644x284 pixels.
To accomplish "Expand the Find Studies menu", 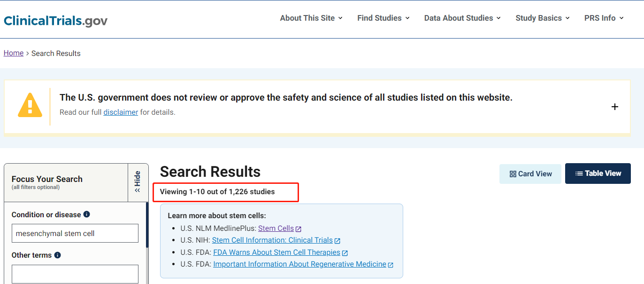I will click(383, 18).
